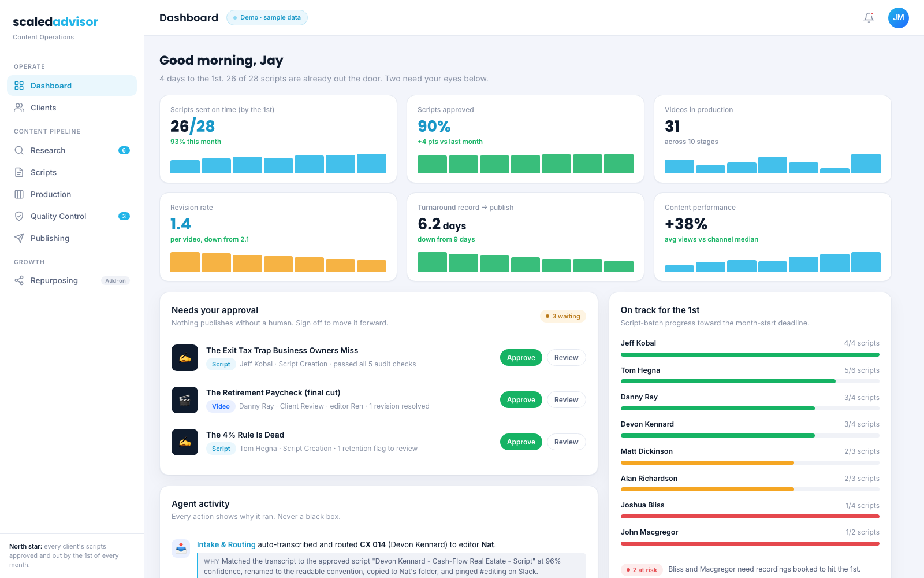This screenshot has width=924, height=578.
Task: Click the Quality Control badge count 3
Action: point(124,216)
